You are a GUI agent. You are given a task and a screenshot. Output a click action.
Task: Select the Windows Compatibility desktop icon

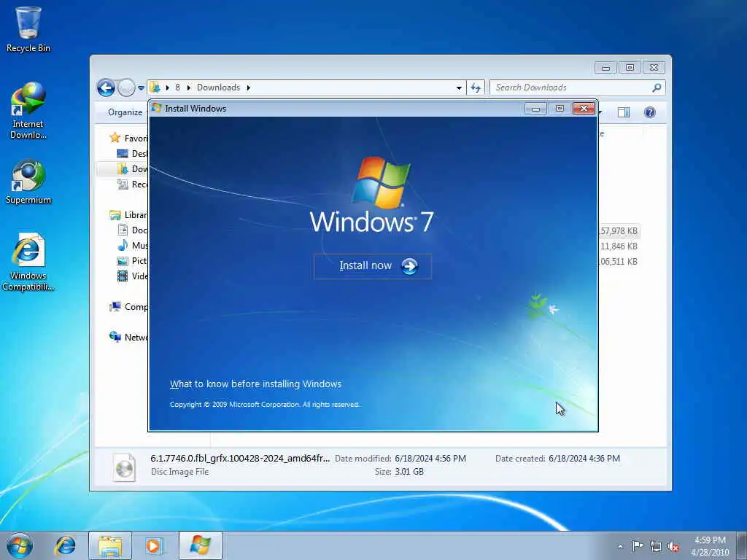(28, 262)
